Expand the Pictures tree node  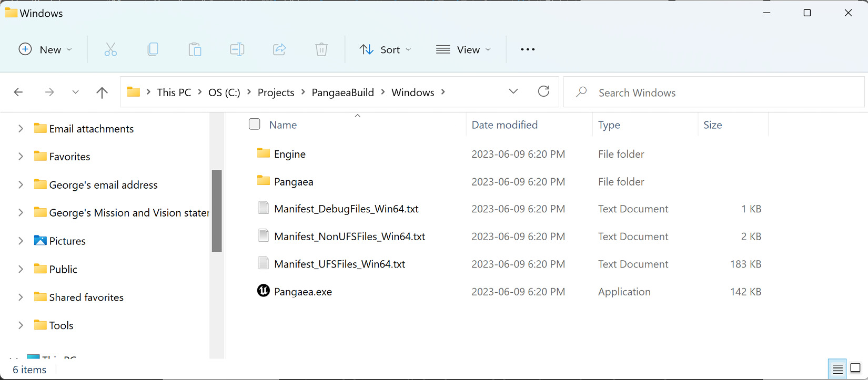pos(21,241)
